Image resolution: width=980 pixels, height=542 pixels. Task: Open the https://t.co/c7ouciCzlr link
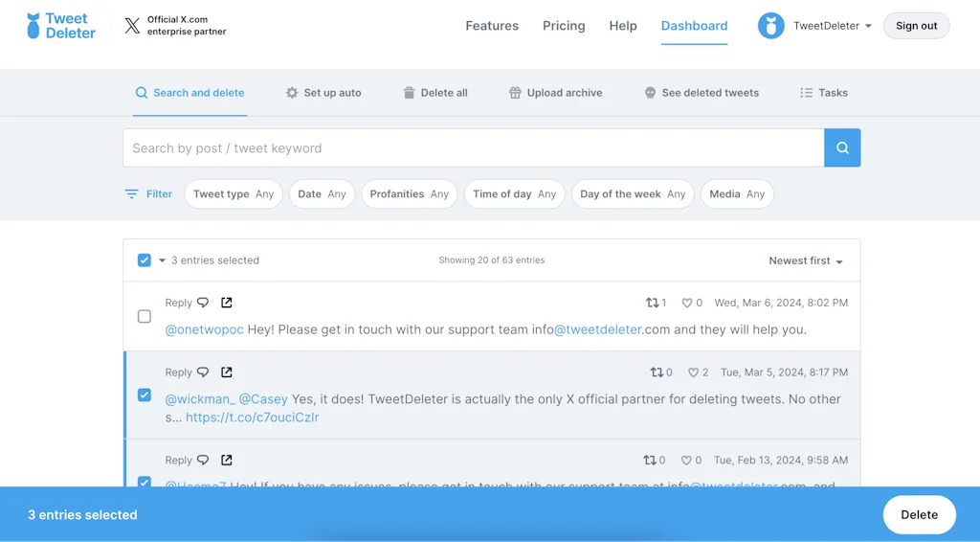point(253,417)
